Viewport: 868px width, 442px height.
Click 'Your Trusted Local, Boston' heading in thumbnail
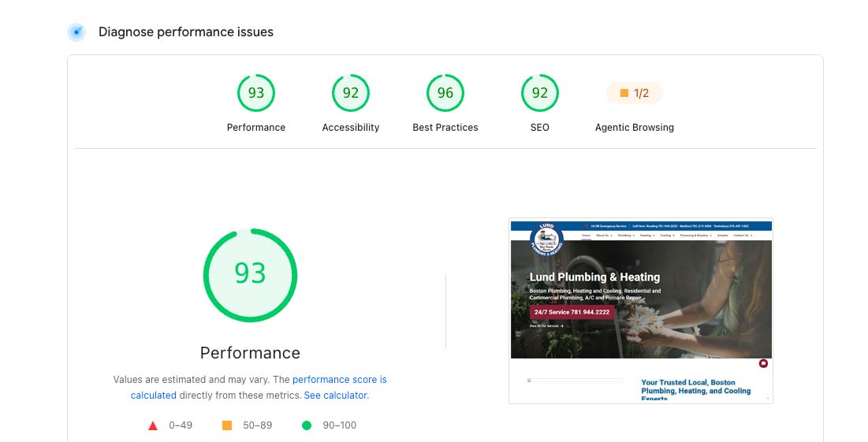click(688, 382)
